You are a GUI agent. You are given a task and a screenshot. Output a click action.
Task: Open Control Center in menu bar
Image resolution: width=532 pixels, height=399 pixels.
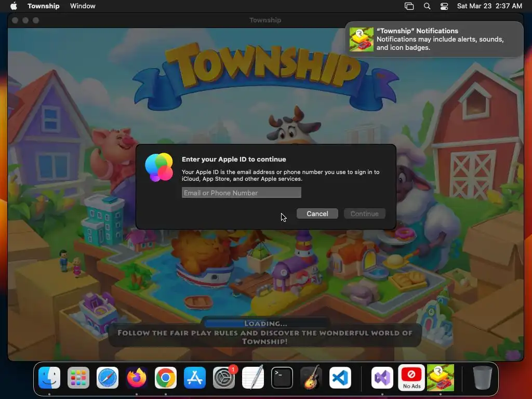point(444,6)
